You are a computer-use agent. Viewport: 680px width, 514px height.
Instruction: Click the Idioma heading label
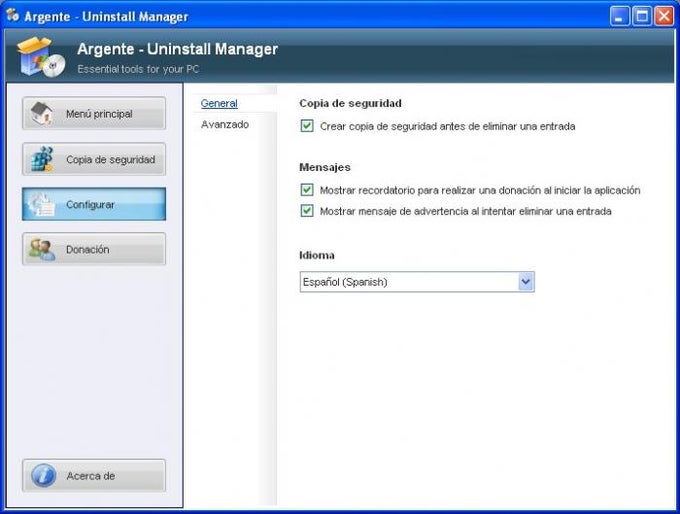(317, 255)
